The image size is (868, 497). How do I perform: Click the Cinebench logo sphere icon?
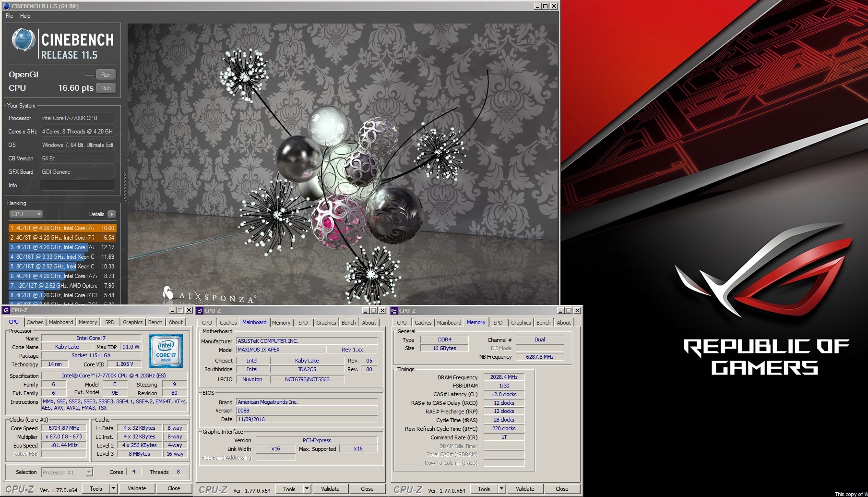[23, 40]
